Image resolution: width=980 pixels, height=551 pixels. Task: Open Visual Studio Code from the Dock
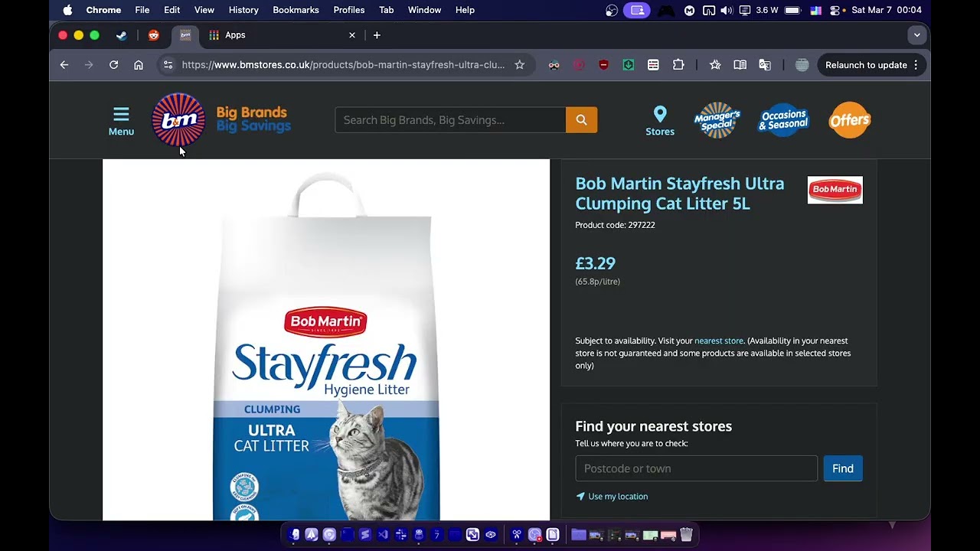tap(383, 535)
